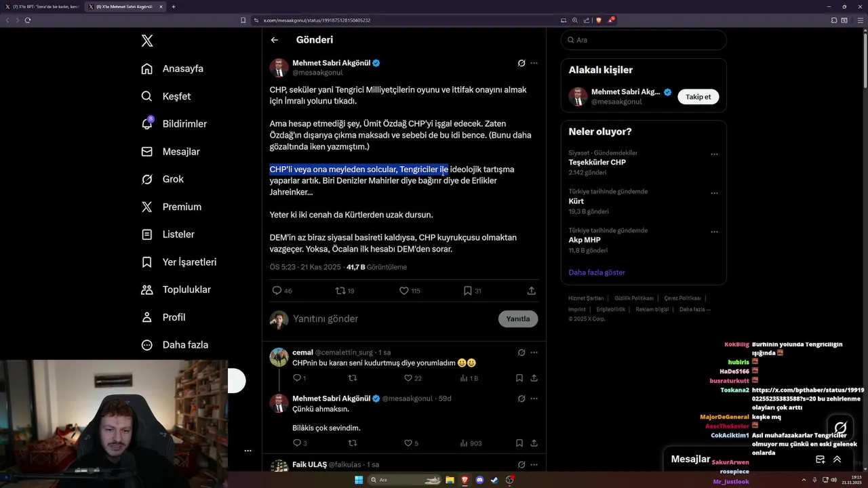Open Anasayfa home icon in sidebar
This screenshot has width=868, height=488.
146,68
